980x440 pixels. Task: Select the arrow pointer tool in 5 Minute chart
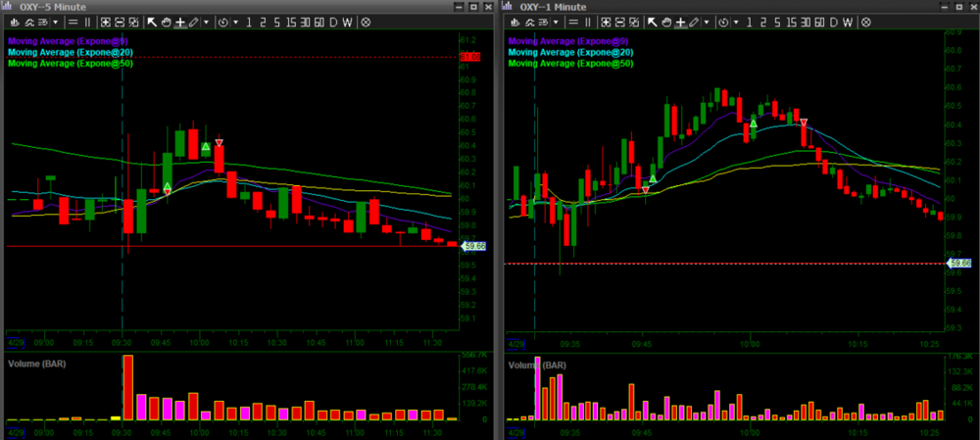coord(152,21)
